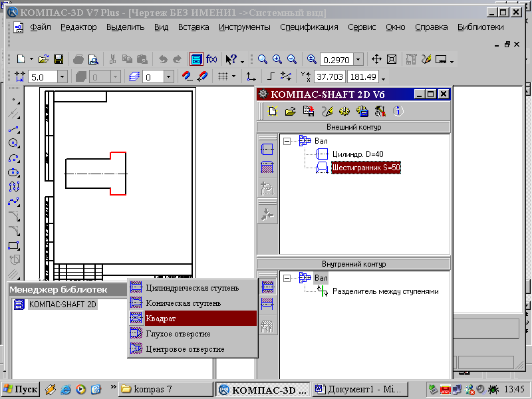Screen dimensions: 532x399
Task: Select КОМПАС-SHAFT 2D in library manager
Action: pyautogui.click(x=63, y=305)
